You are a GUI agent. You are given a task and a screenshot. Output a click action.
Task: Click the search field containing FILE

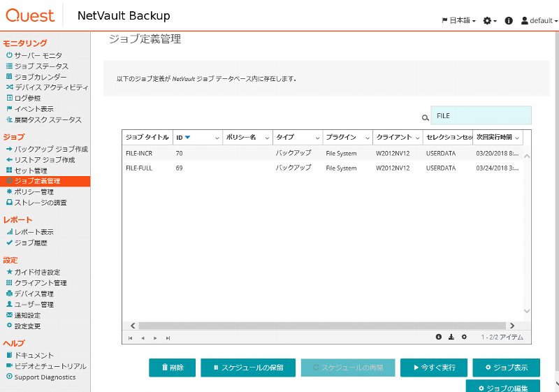(481, 115)
